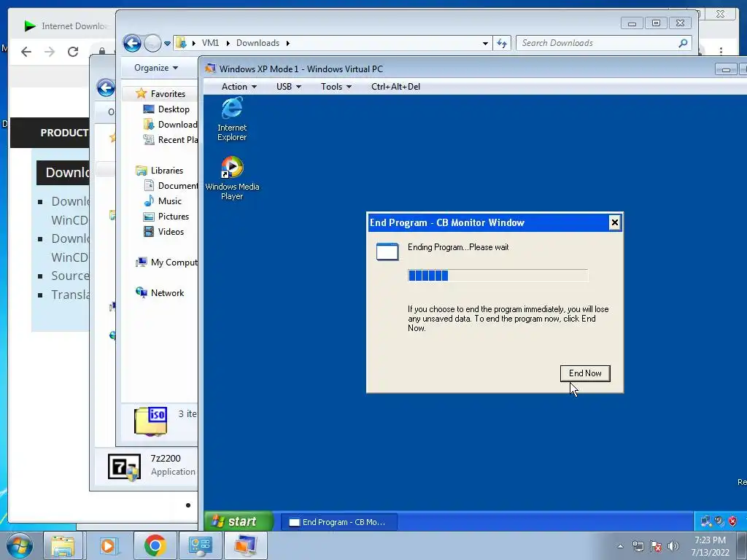Click XP network tray icon
This screenshot has height=560, width=747.
(x=706, y=521)
